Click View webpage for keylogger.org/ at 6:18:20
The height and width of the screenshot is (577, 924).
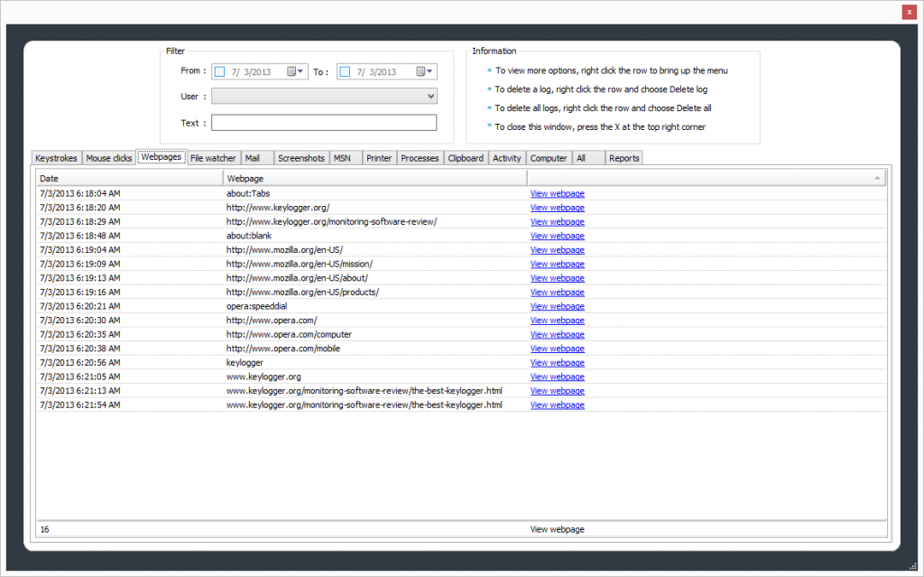click(557, 208)
